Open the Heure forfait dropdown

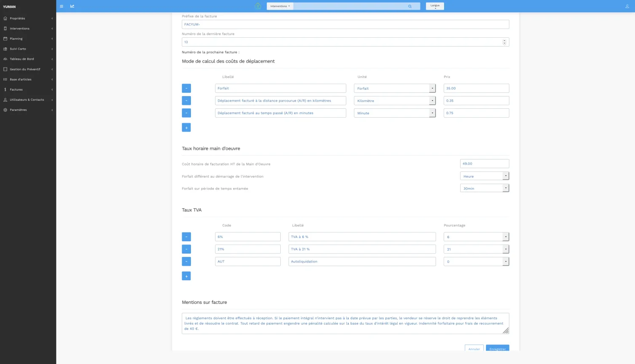(x=484, y=176)
